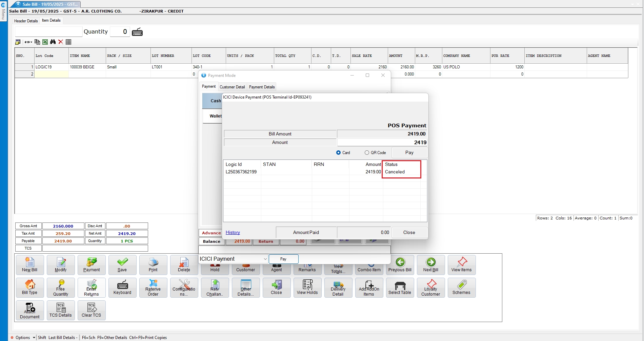This screenshot has height=341, width=644.
Task: Switch to the Header Details tab
Action: [26, 21]
